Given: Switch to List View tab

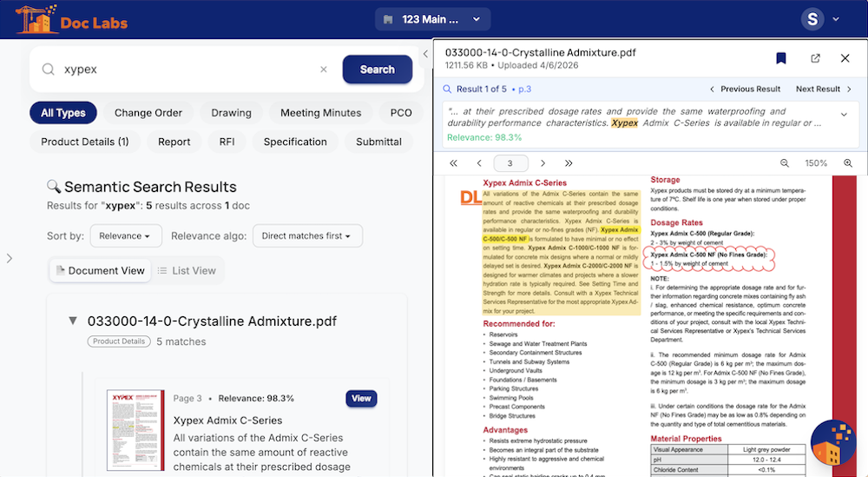Looking at the screenshot, I should point(187,271).
